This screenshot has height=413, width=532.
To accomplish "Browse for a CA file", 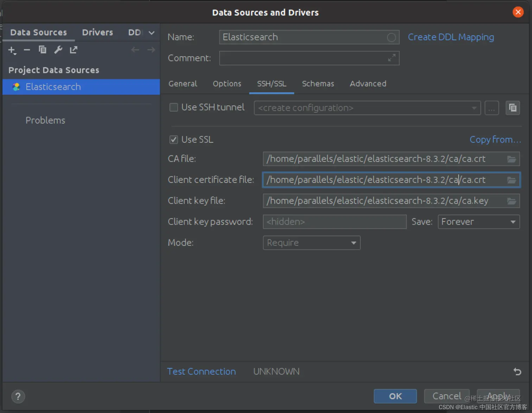I will 511,159.
